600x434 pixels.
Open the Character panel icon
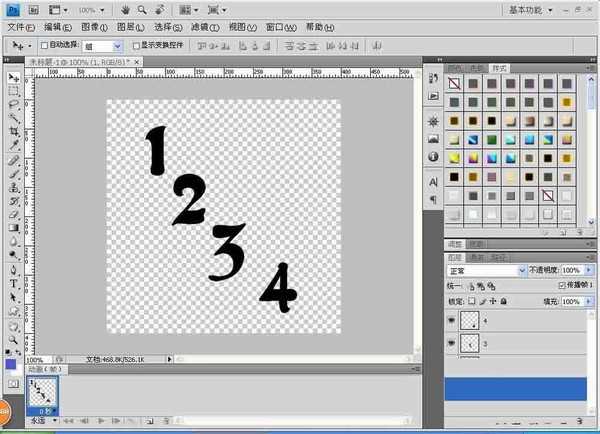pyautogui.click(x=433, y=182)
